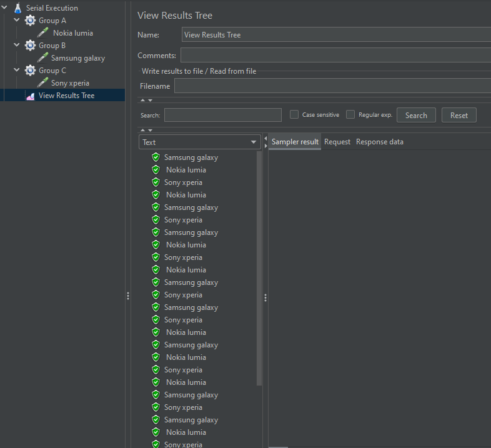The width and height of the screenshot is (491, 448).
Task: Switch to the Response data tab
Action: pyautogui.click(x=380, y=142)
